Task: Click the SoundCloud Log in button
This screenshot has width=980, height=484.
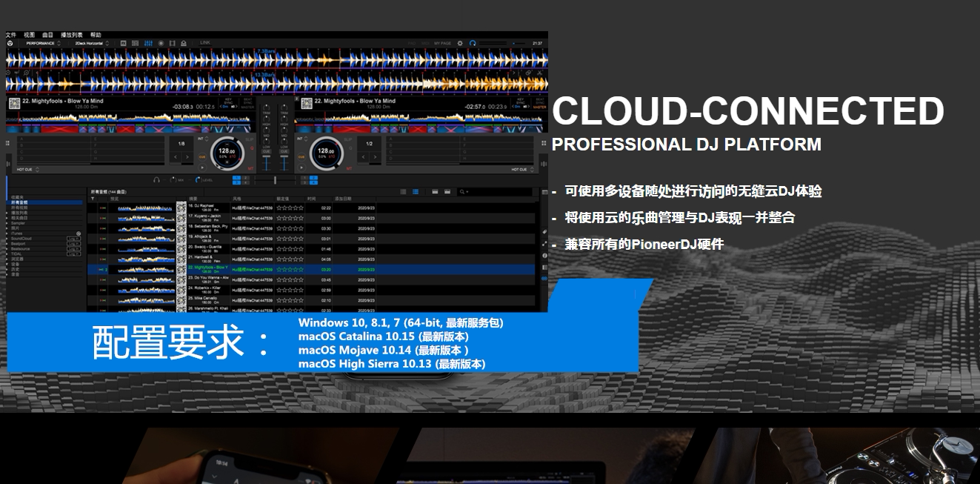Action: (73, 239)
